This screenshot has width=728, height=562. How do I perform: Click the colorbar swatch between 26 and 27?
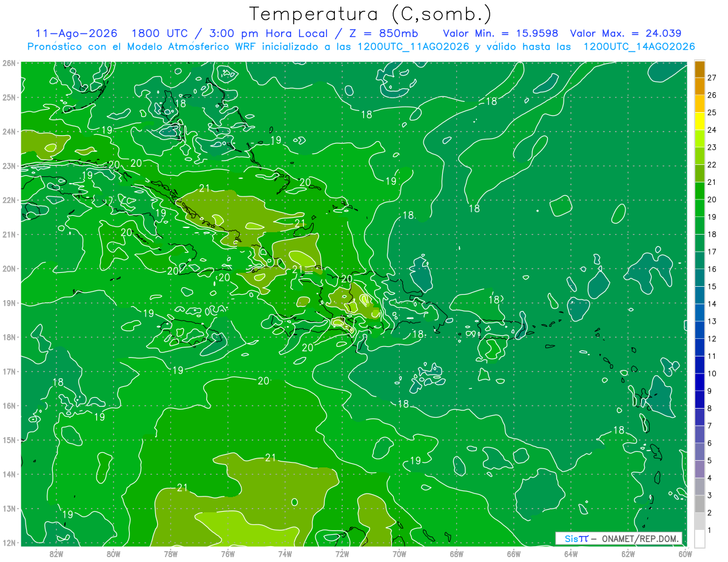(x=699, y=87)
